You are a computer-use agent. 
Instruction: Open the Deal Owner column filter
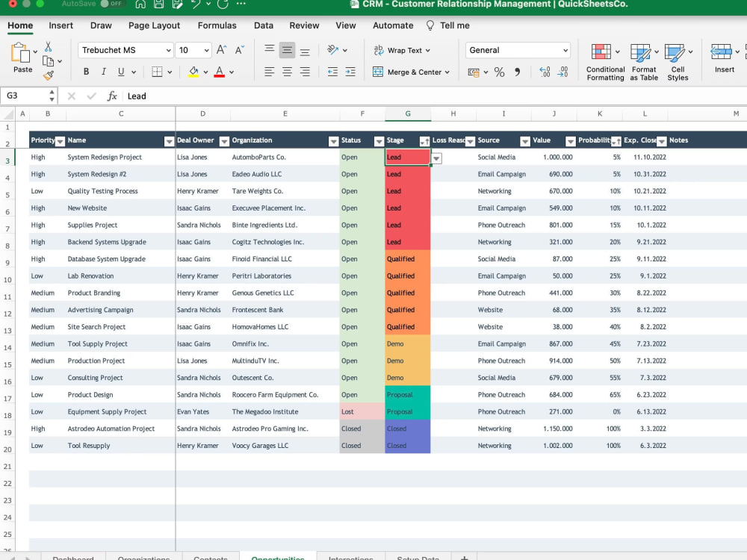[x=224, y=141]
